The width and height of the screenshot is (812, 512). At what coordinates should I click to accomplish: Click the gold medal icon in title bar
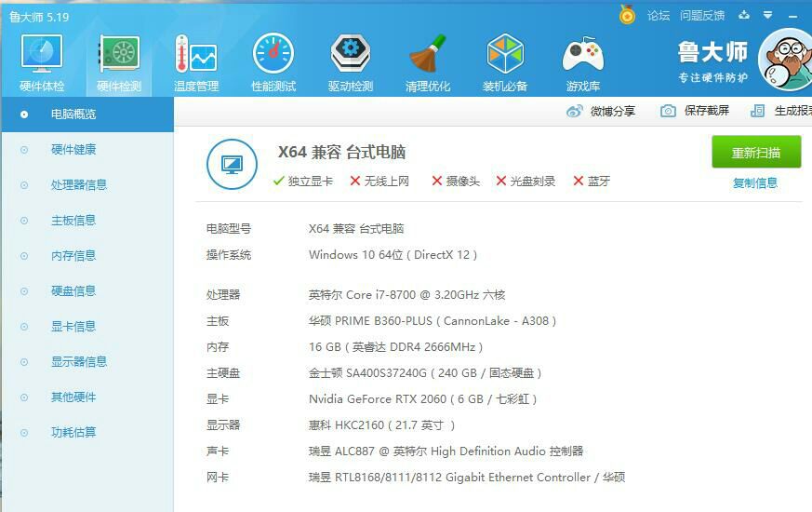coord(627,15)
